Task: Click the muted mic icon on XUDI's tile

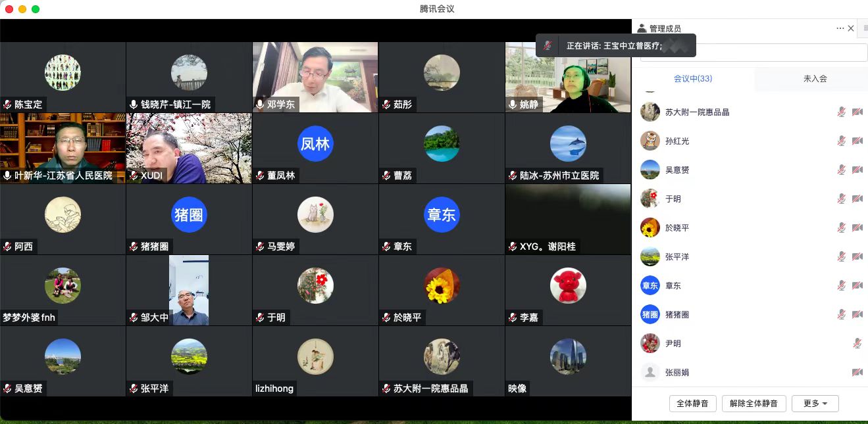Action: pos(134,176)
